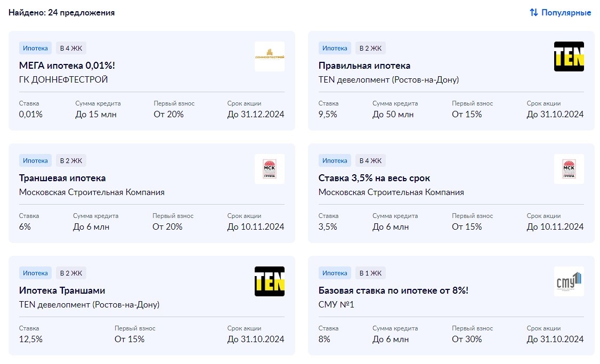
Task: Click the Найдено: 24 предложения counter text
Action: point(61,12)
